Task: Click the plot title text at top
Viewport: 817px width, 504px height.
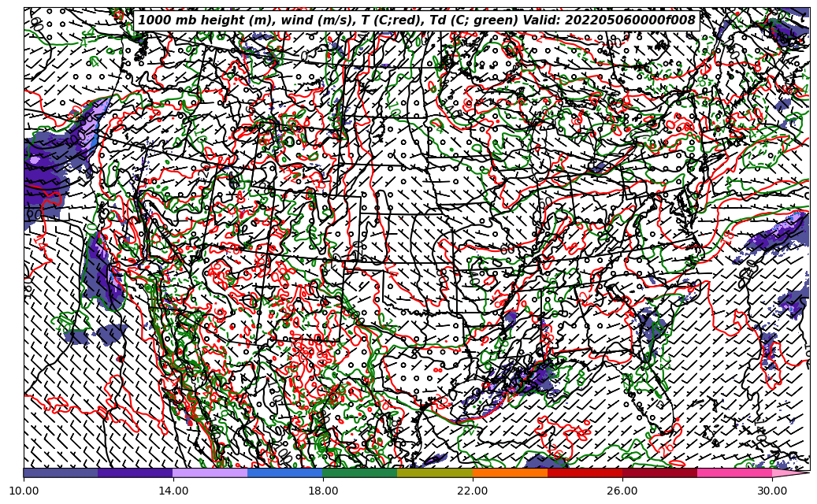Action: pyautogui.click(x=417, y=20)
